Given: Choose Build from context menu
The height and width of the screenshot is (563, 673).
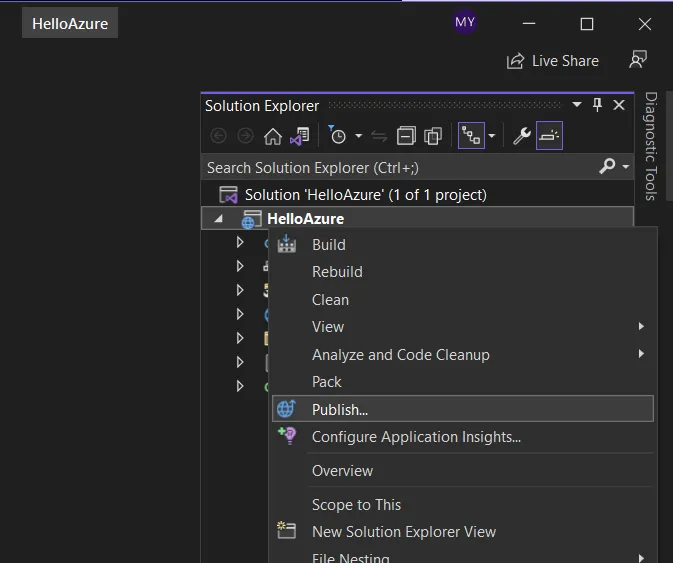Looking at the screenshot, I should click(463, 245).
